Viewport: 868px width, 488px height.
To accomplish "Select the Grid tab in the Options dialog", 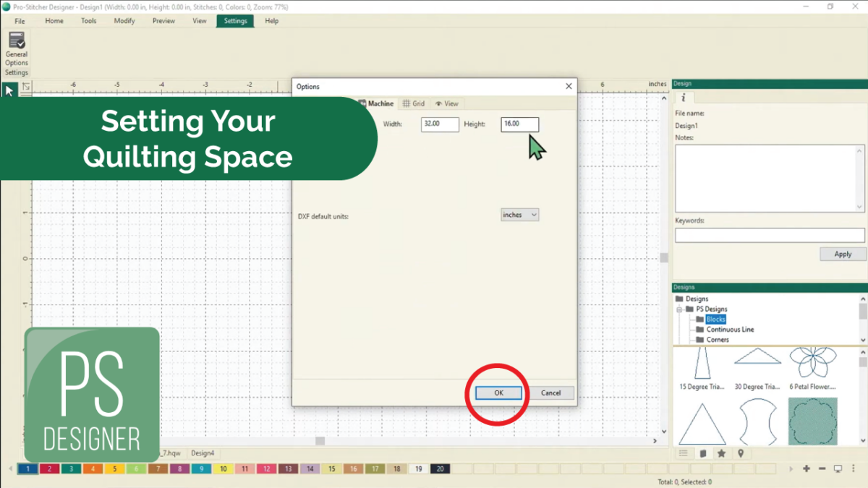I will 414,103.
